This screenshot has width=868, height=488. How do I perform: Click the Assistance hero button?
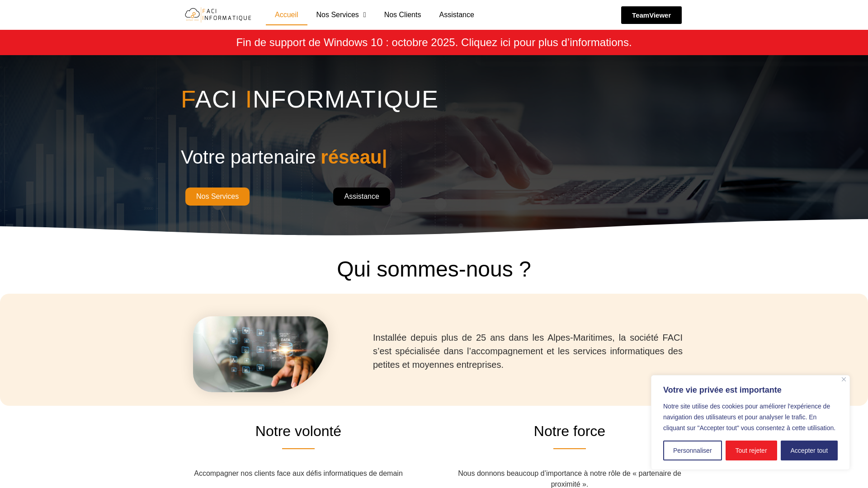point(361,196)
